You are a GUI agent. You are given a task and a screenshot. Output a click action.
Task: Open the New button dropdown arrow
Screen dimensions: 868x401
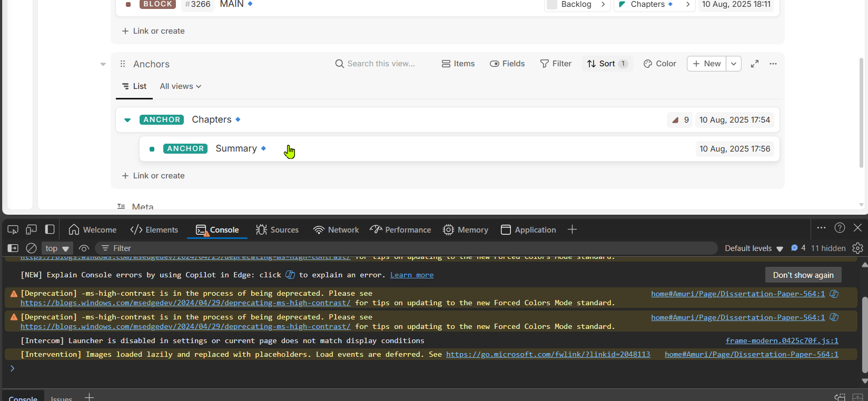click(x=734, y=64)
